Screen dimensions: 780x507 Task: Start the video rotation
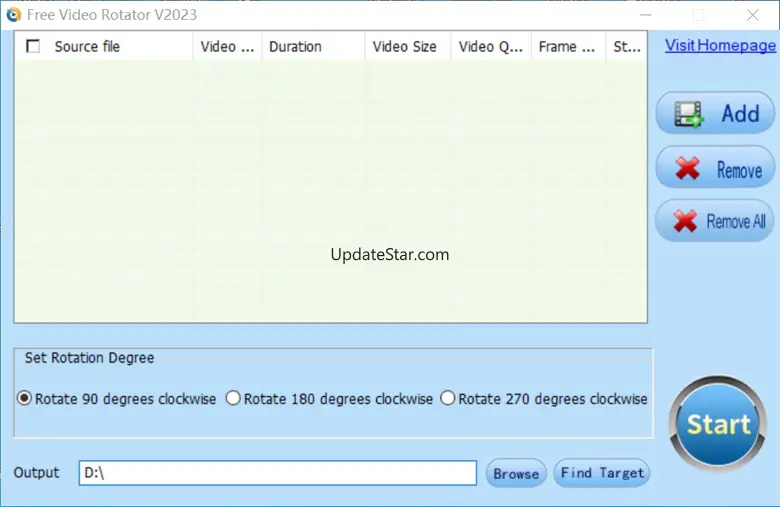pos(718,423)
